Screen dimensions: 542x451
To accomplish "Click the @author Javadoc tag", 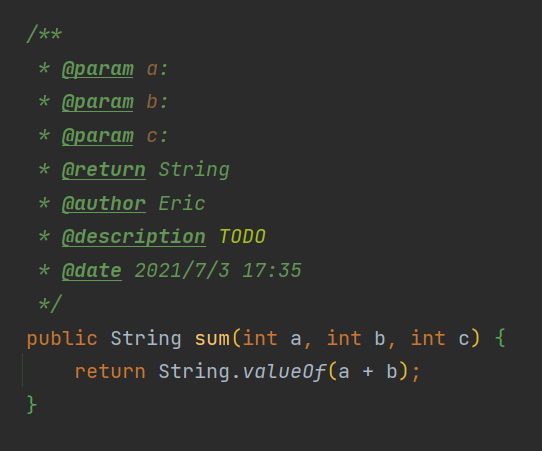I will (104, 203).
